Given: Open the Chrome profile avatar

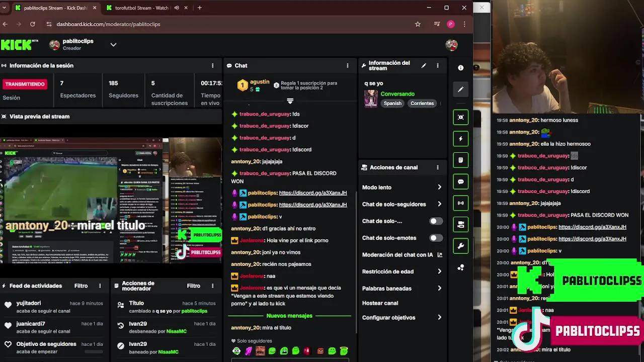Looking at the screenshot, I should point(451,24).
